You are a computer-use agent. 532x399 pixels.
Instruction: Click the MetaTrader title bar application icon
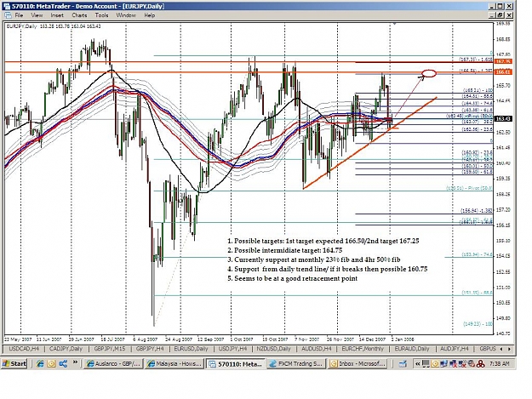click(7, 6)
